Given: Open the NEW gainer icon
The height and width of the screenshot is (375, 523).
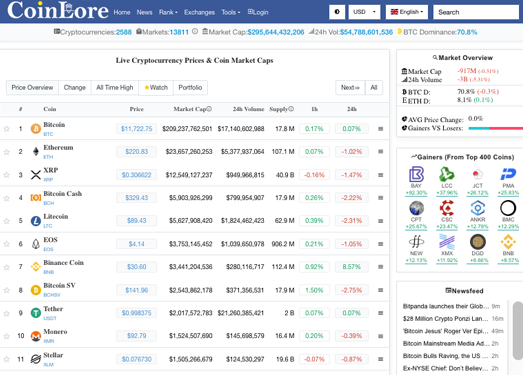Looking at the screenshot, I should [x=416, y=242].
